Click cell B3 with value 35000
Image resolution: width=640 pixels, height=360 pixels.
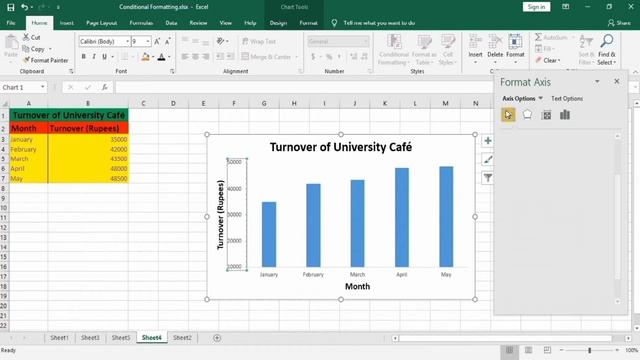88,139
